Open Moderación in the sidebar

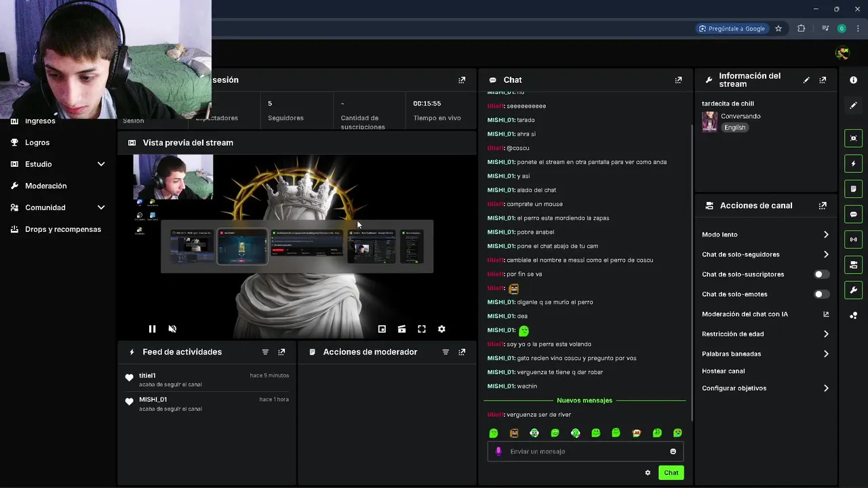pyautogui.click(x=45, y=186)
